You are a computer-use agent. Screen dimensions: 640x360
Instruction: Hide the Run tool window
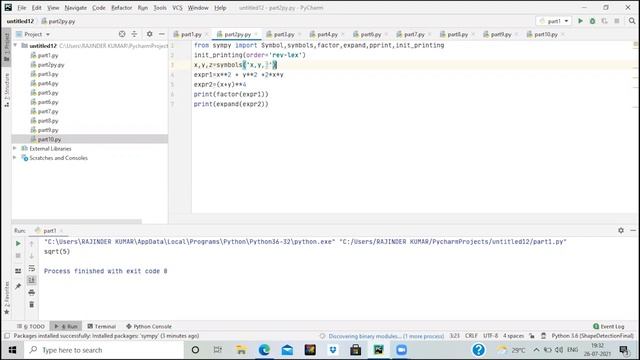pyautogui.click(x=633, y=230)
